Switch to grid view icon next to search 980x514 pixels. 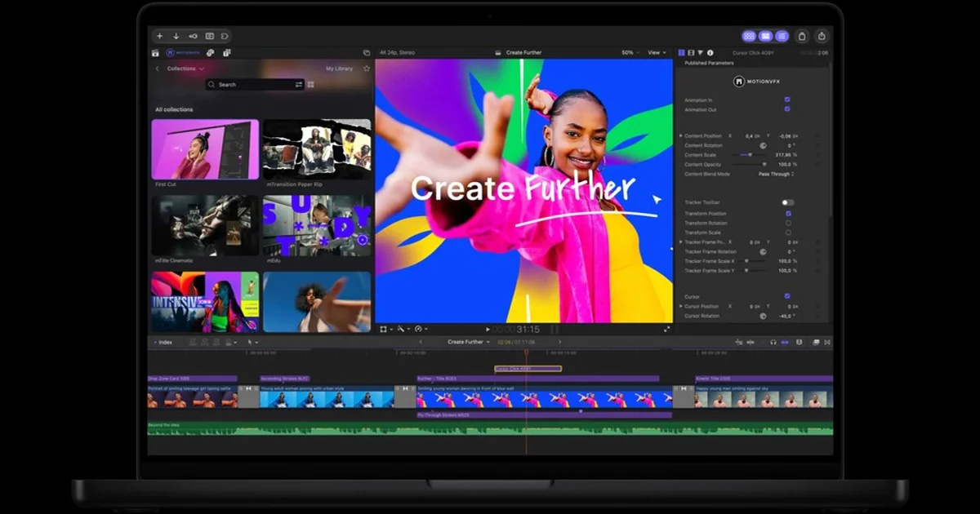pyautogui.click(x=310, y=84)
